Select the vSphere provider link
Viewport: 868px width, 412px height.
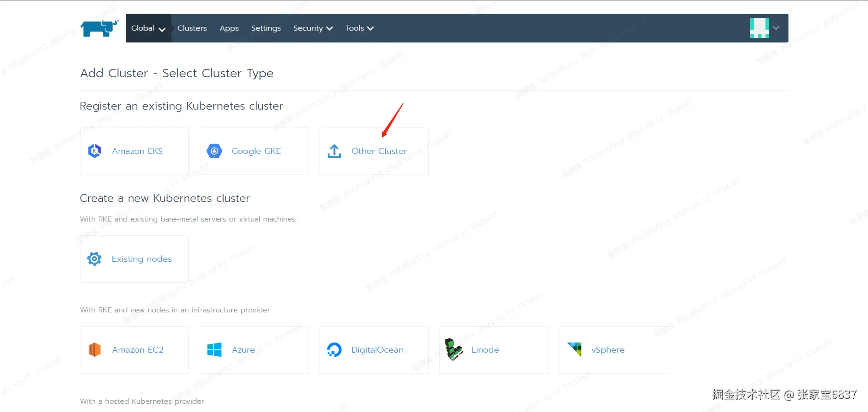(608, 350)
